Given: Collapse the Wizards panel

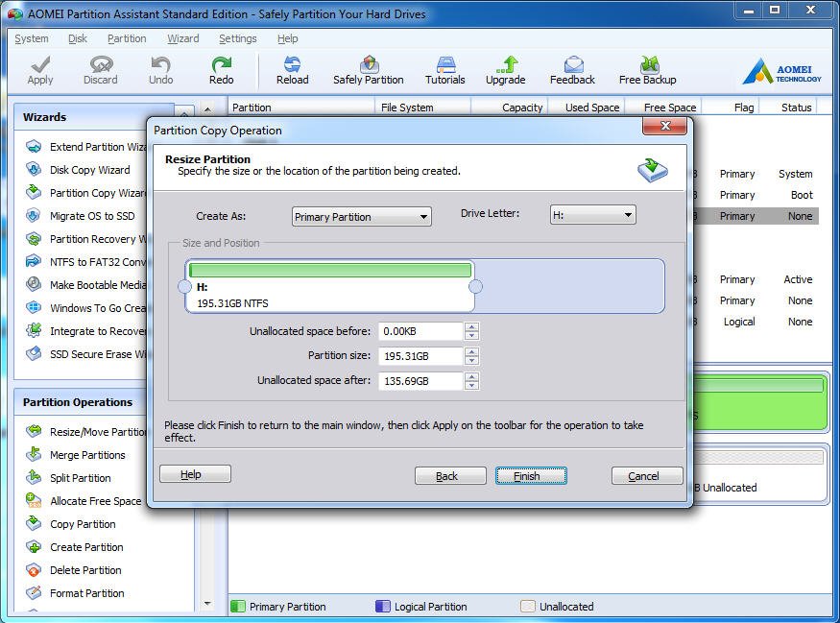Looking at the screenshot, I should [x=183, y=113].
